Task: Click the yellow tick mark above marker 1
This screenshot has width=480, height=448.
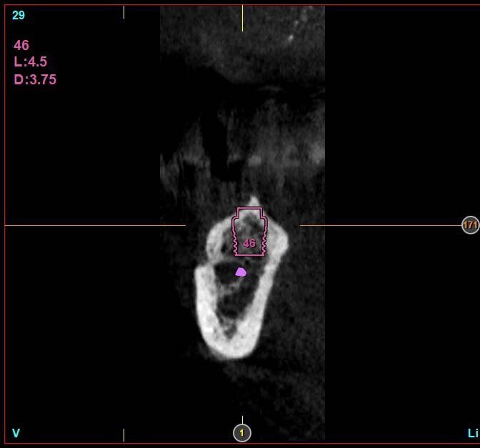Action: click(242, 419)
